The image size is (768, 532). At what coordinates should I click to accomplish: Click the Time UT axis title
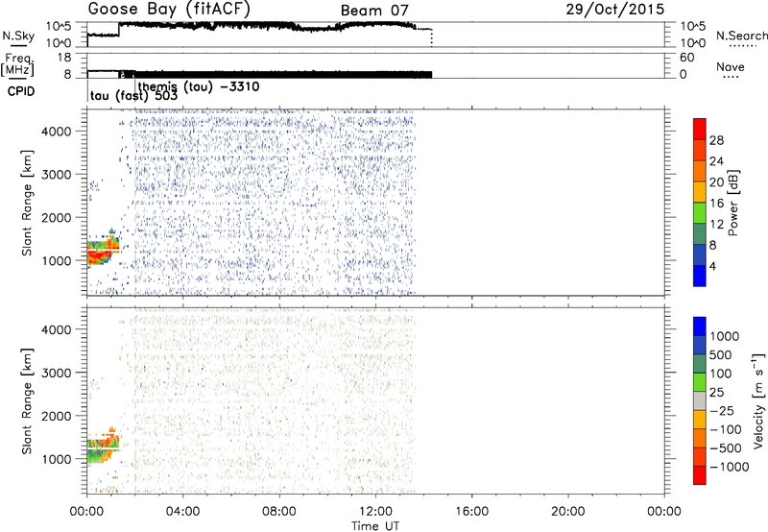pyautogui.click(x=375, y=526)
